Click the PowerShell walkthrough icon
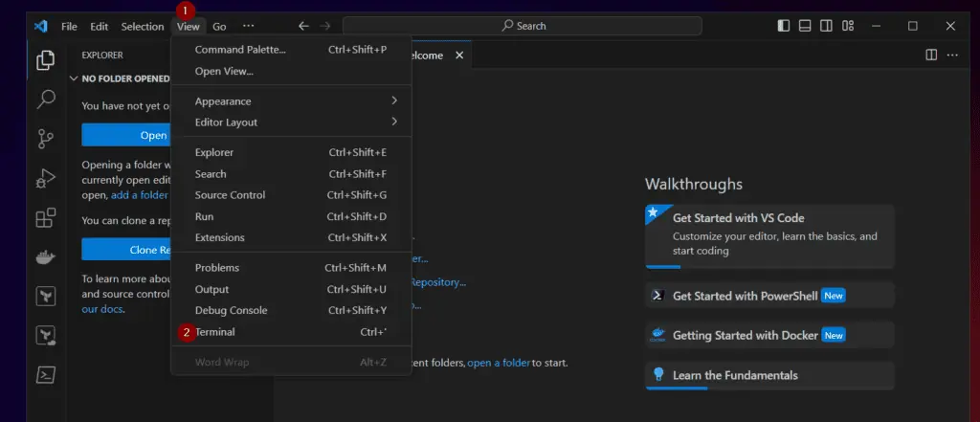The height and width of the screenshot is (422, 980). point(657,295)
